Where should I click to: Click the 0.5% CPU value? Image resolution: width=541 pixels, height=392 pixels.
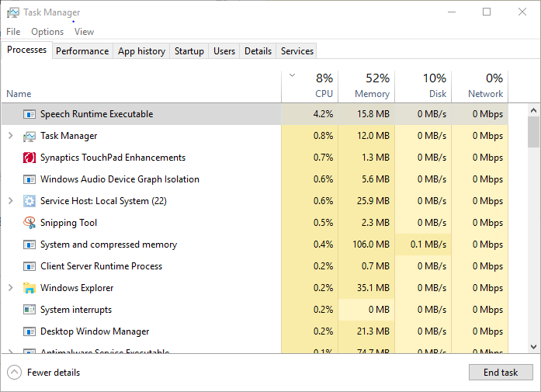coord(324,223)
